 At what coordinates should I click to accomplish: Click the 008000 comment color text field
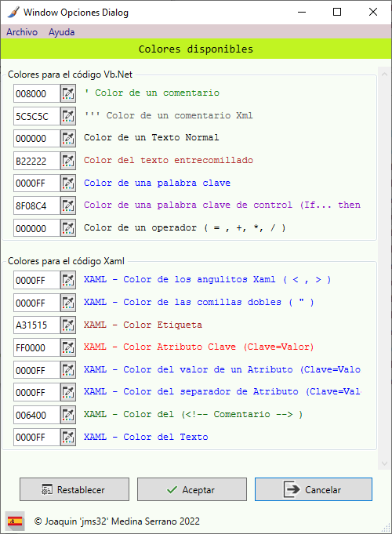[x=37, y=93]
